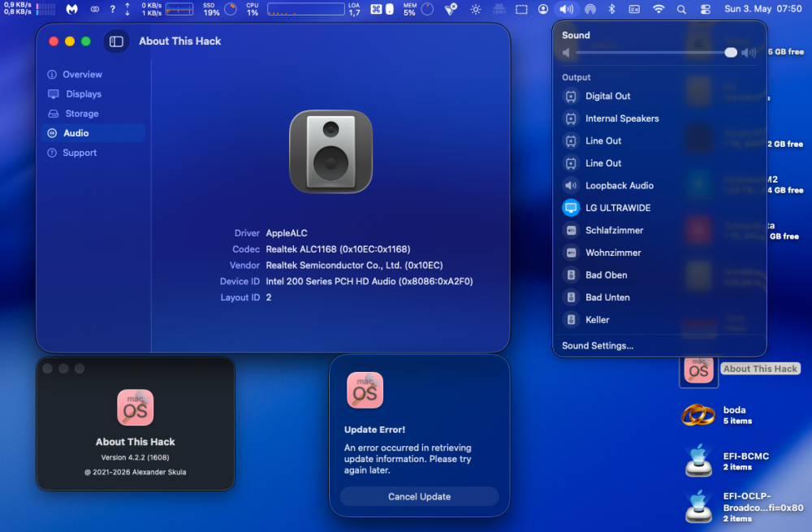Click the Layout ID value 2
Image resolution: width=812 pixels, height=532 pixels.
(269, 297)
